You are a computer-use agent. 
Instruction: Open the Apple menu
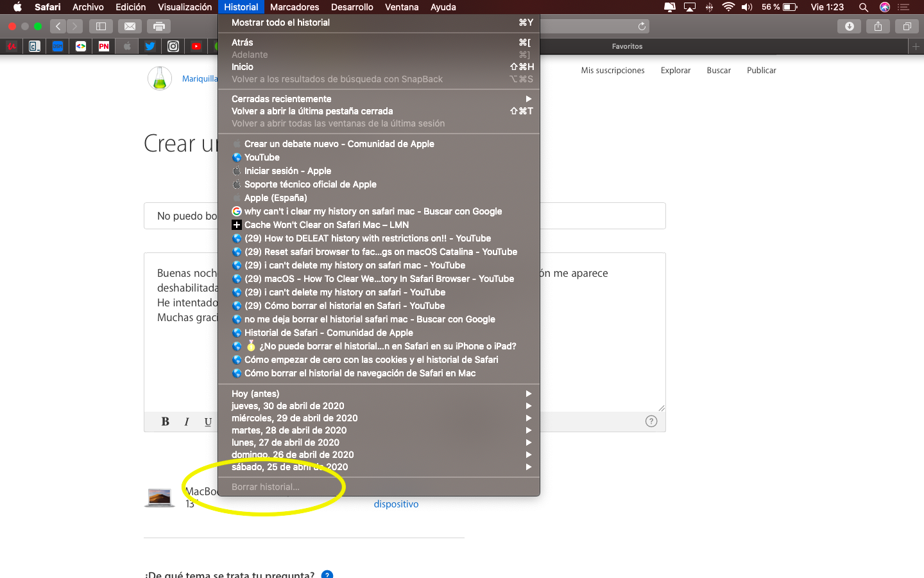pos(17,7)
